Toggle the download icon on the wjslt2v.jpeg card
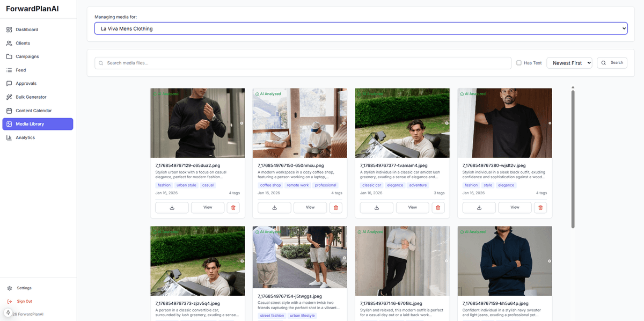Viewport: 644px width, 321px height. (479, 207)
